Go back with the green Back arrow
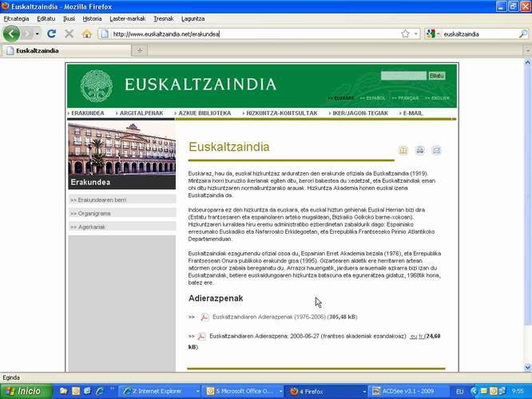The width and height of the screenshot is (532, 399). 11,34
